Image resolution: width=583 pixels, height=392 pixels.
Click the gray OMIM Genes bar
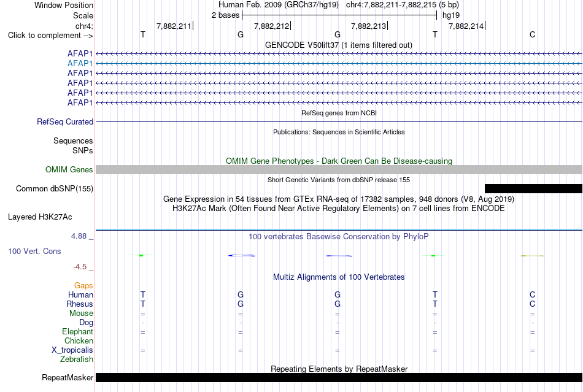(339, 170)
